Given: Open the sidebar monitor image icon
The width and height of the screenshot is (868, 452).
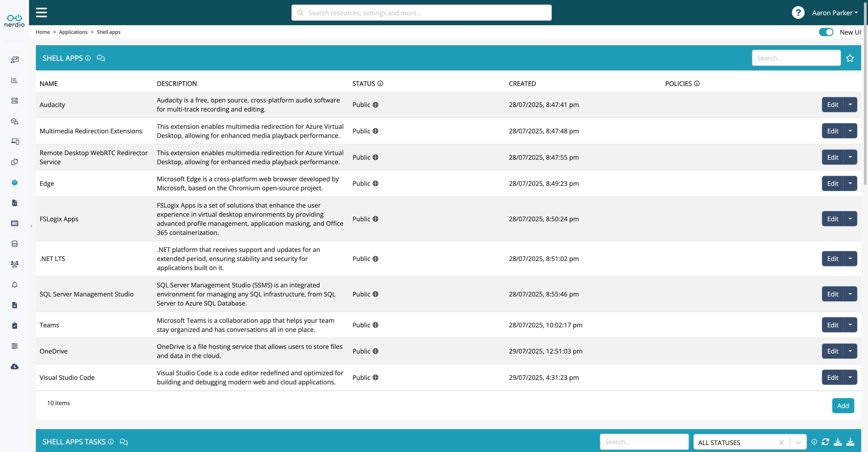Looking at the screenshot, I should tap(15, 223).
